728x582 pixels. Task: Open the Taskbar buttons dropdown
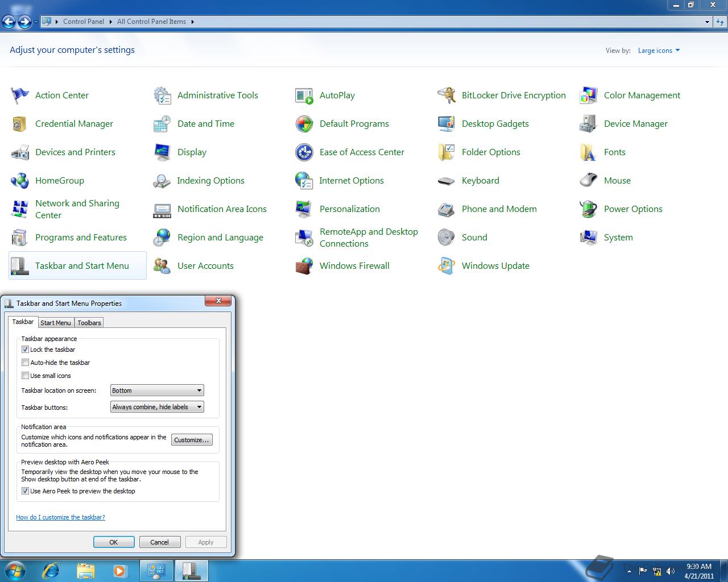click(156, 407)
